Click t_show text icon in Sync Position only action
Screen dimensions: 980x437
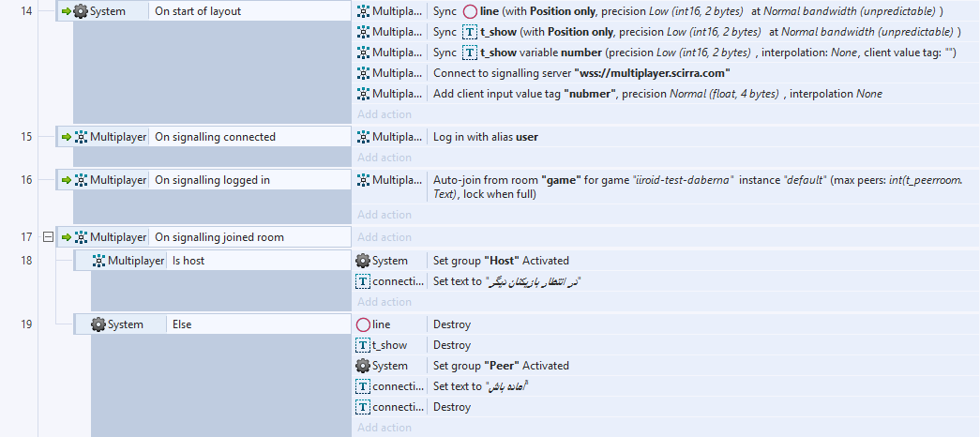point(470,32)
